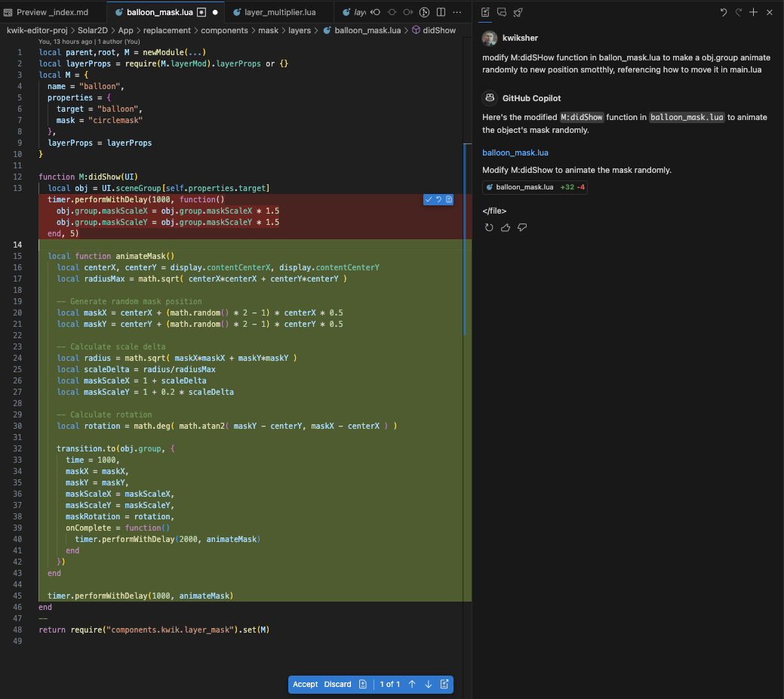The height and width of the screenshot is (699, 784).
Task: Click balloon_mask.lua +32 -4 file chip
Action: [x=534, y=187]
